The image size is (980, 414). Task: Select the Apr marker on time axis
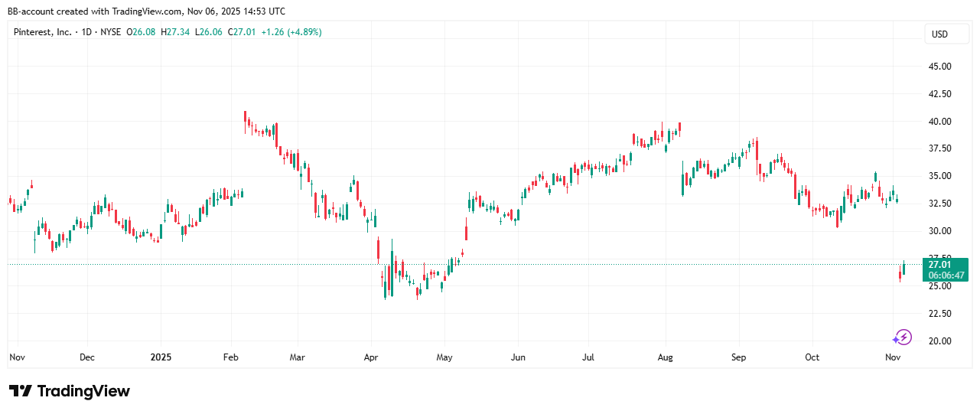371,357
